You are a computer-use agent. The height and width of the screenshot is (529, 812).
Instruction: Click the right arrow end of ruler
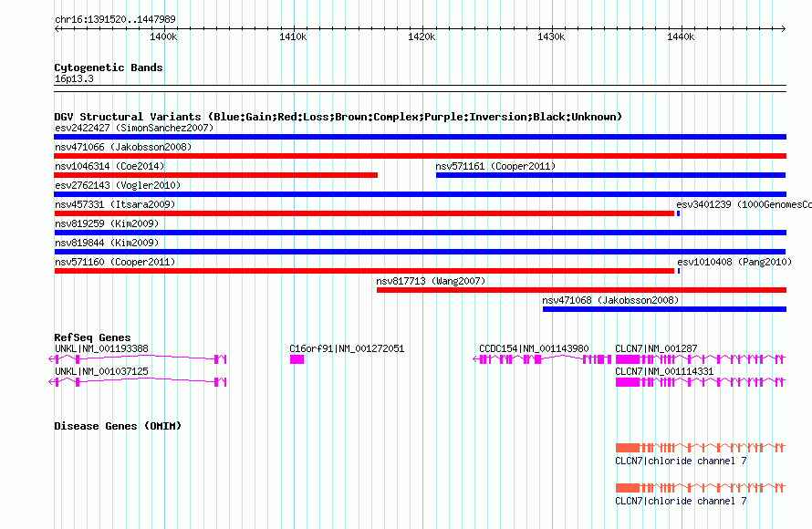[783, 28]
